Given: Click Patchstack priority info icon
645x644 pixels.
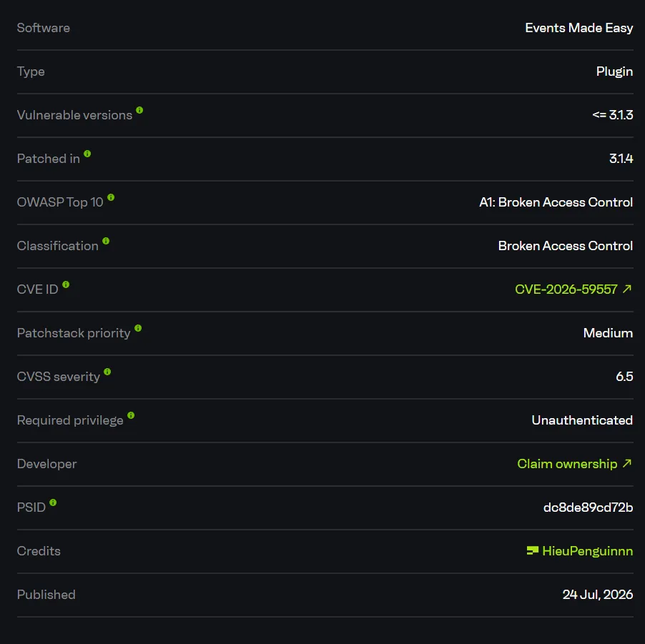Looking at the screenshot, I should pos(138,328).
